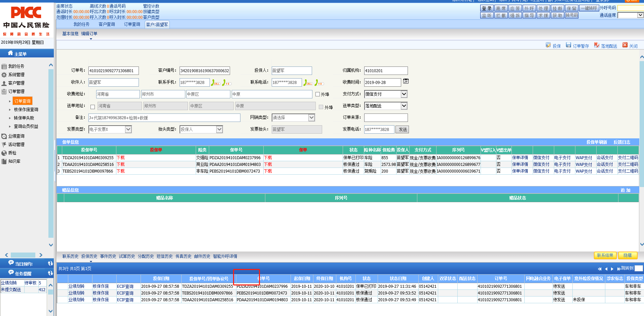Refresh the 任务提醒 panel
The height and width of the screenshot is (316, 644).
(50, 273)
